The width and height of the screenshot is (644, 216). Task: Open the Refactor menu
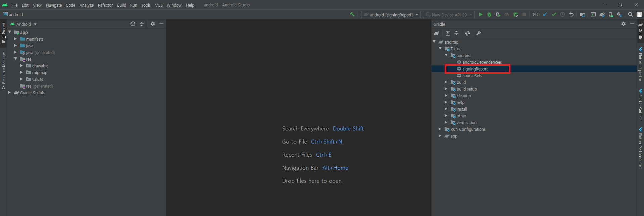(x=105, y=5)
